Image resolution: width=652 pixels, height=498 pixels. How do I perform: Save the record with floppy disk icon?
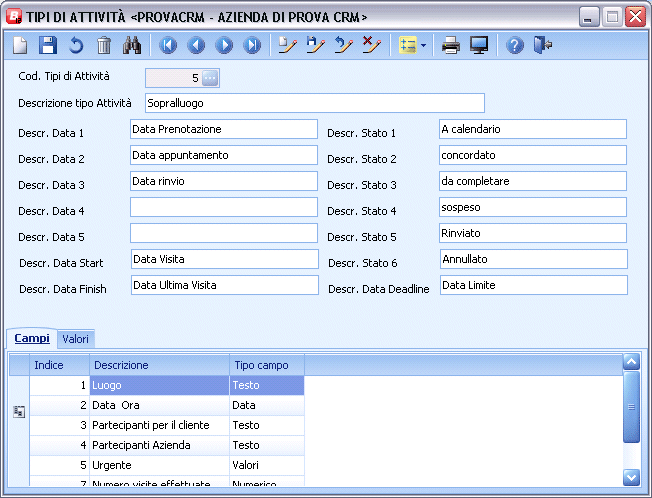pos(48,45)
